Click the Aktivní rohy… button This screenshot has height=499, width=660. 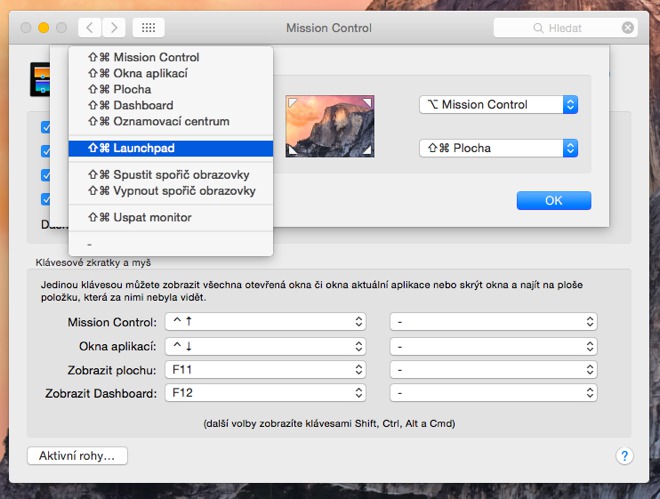coord(77,456)
